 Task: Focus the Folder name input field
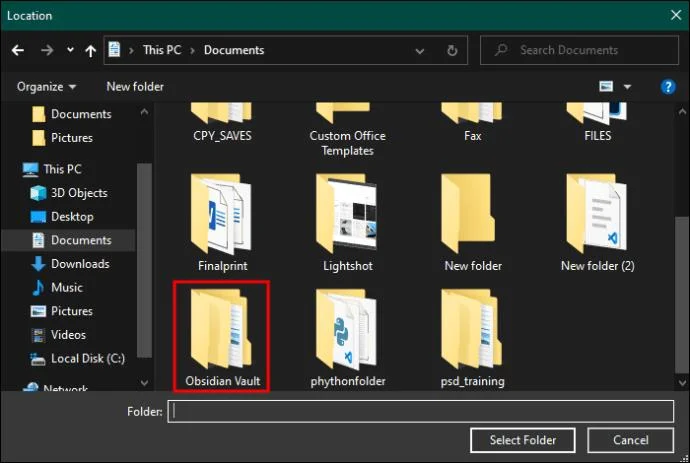pyautogui.click(x=420, y=412)
